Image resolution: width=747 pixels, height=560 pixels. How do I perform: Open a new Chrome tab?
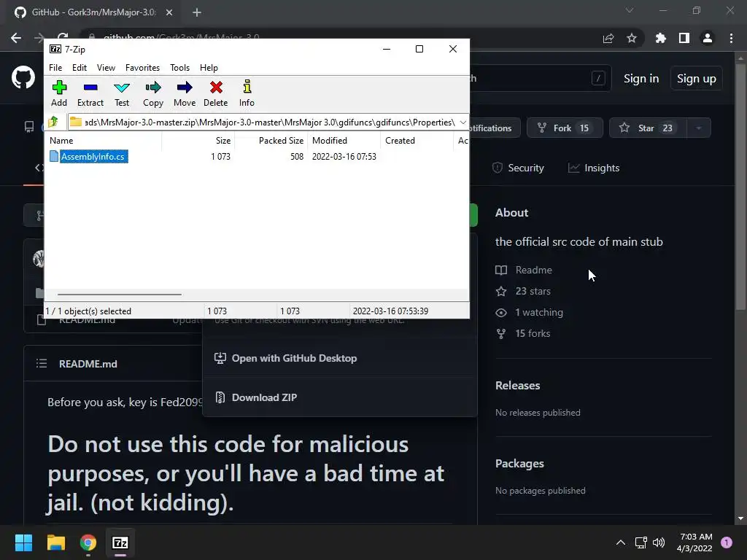(x=197, y=12)
